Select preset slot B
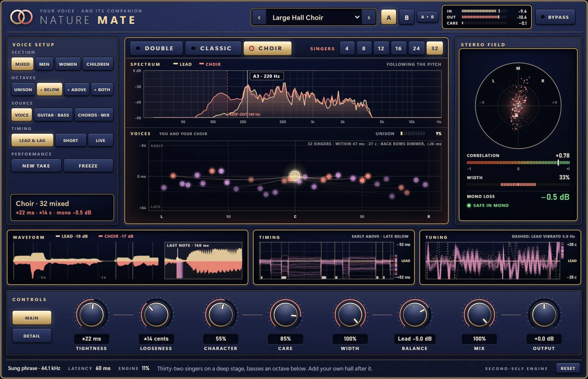The image size is (588, 379). pyautogui.click(x=407, y=18)
